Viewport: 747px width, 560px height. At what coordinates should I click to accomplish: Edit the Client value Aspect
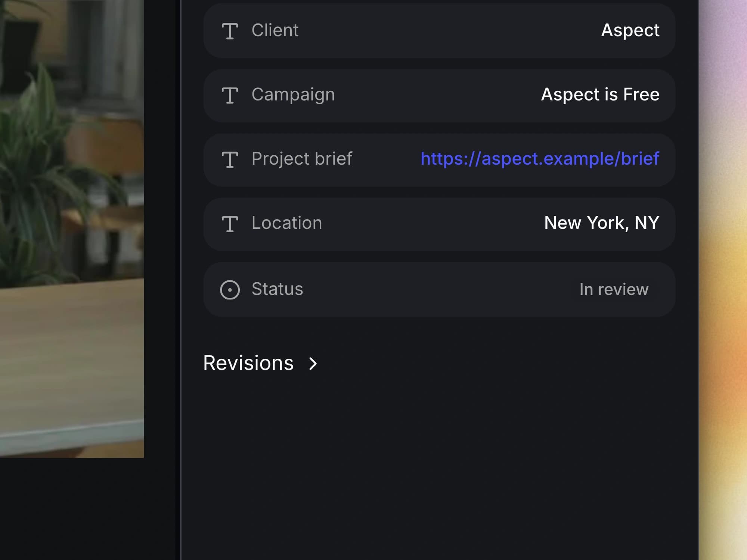click(630, 30)
